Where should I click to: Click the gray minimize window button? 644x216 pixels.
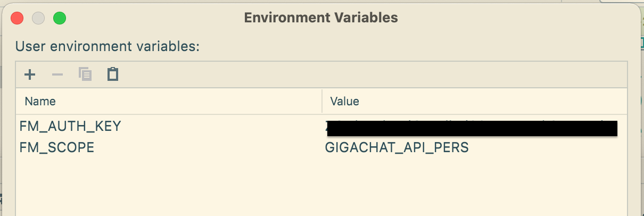click(38, 18)
